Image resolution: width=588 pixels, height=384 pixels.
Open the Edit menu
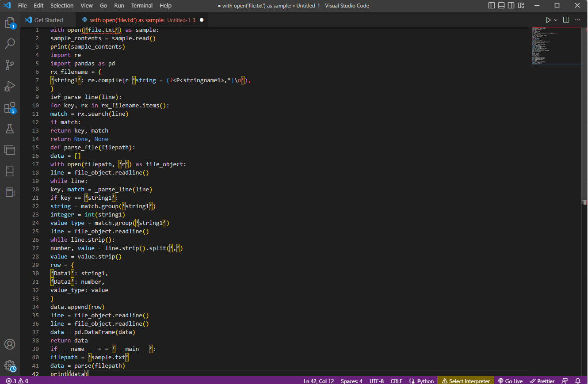[38, 6]
